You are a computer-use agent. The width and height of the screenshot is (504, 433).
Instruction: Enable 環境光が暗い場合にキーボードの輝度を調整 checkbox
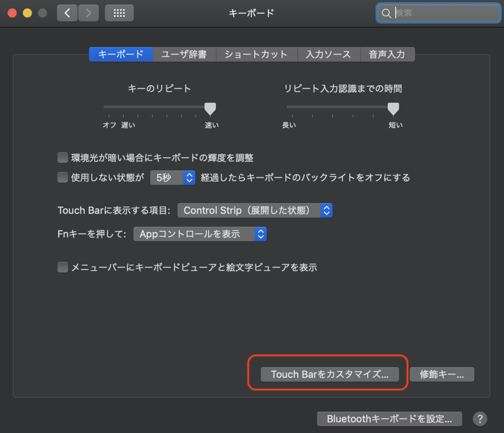pos(63,158)
